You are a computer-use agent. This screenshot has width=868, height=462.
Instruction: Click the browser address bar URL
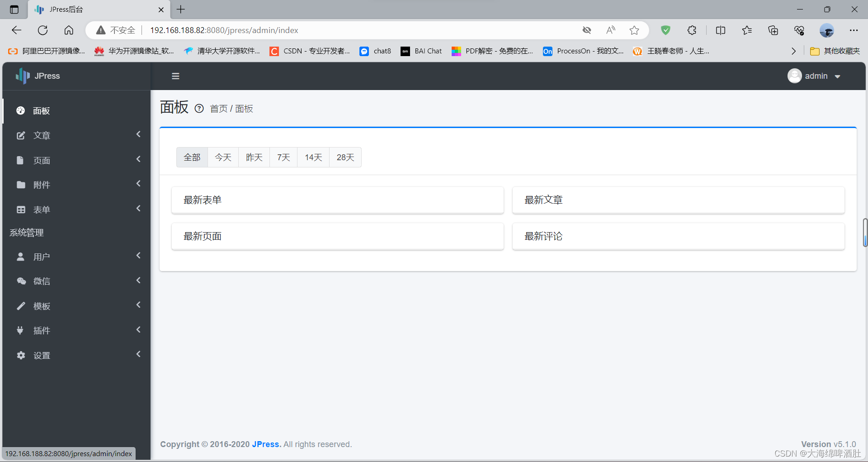[x=224, y=30]
